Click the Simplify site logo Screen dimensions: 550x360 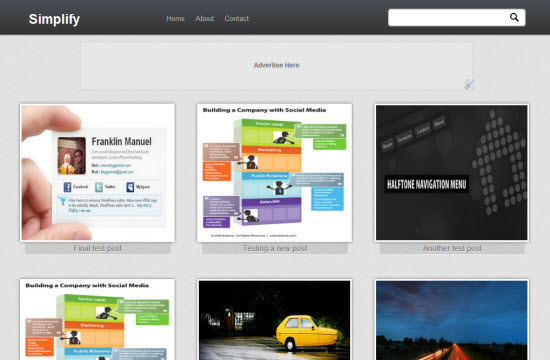54,19
